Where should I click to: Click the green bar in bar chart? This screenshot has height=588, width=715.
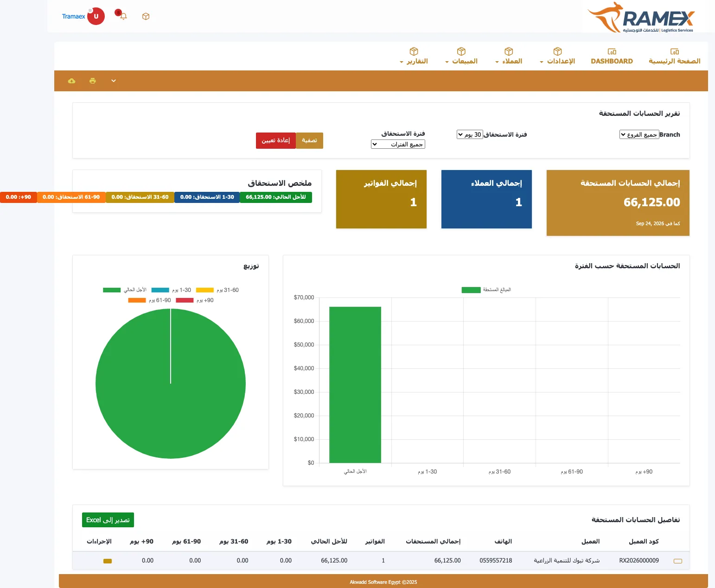pyautogui.click(x=355, y=385)
